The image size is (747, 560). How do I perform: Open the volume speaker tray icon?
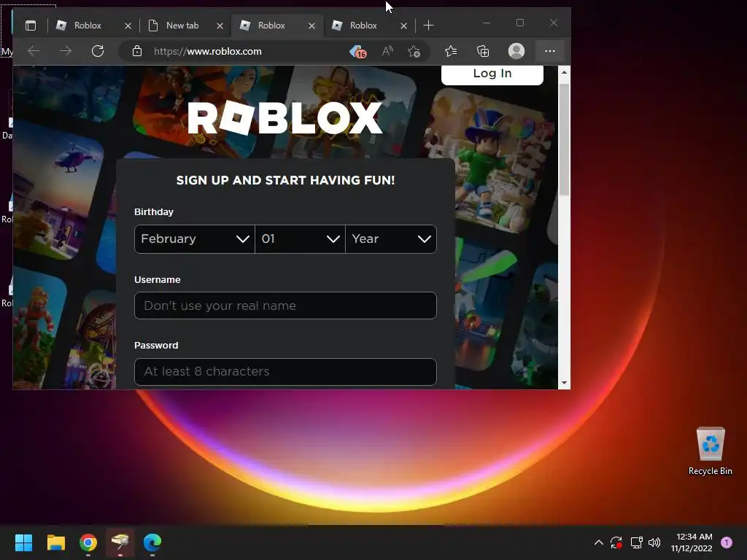click(x=654, y=542)
